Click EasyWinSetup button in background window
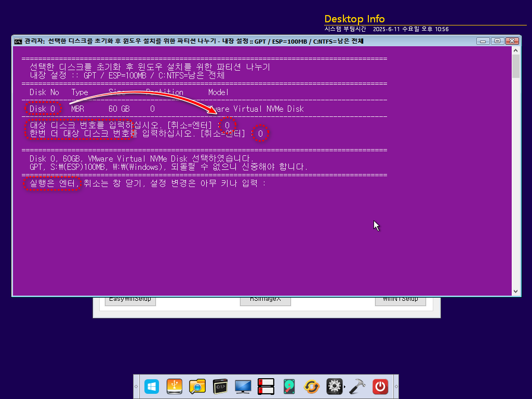This screenshot has width=532, height=399. 130,301
